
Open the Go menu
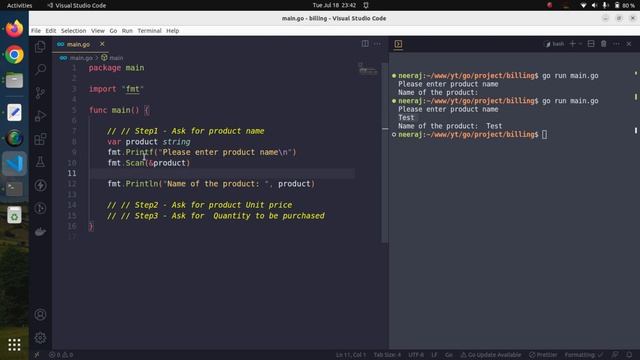[x=113, y=31]
